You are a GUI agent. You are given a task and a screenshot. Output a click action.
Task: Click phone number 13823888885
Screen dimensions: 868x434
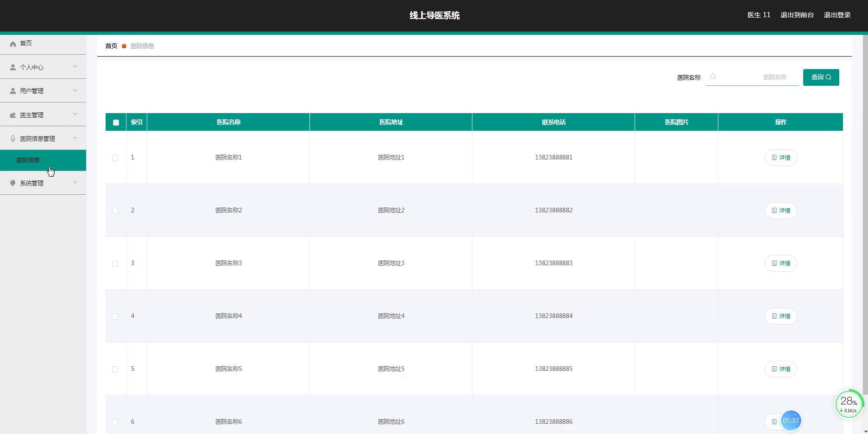pos(554,369)
